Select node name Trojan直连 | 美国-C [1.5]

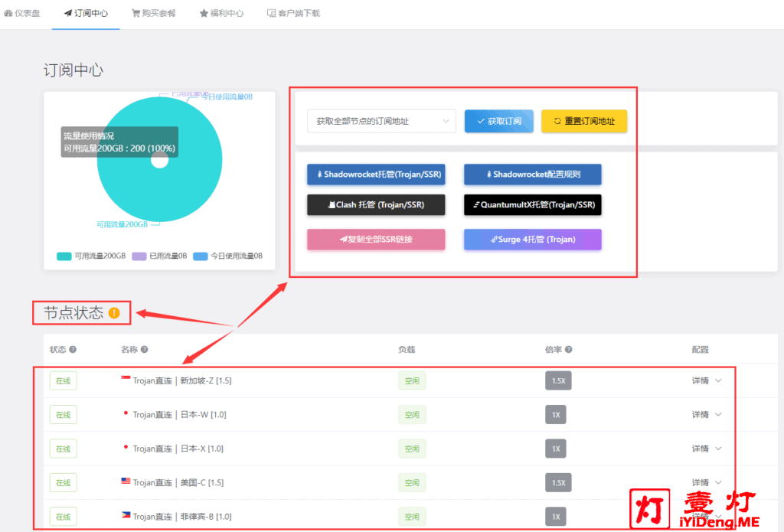tap(178, 482)
